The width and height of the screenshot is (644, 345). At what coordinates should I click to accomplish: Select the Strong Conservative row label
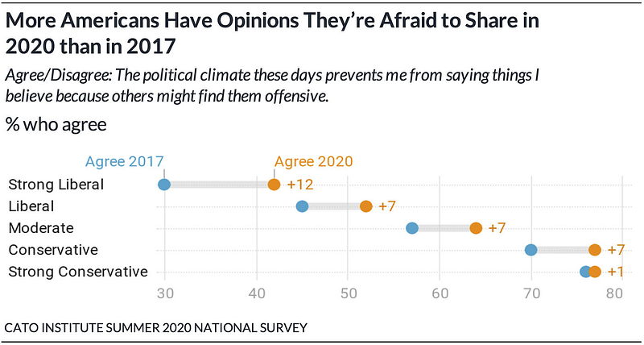tap(78, 272)
